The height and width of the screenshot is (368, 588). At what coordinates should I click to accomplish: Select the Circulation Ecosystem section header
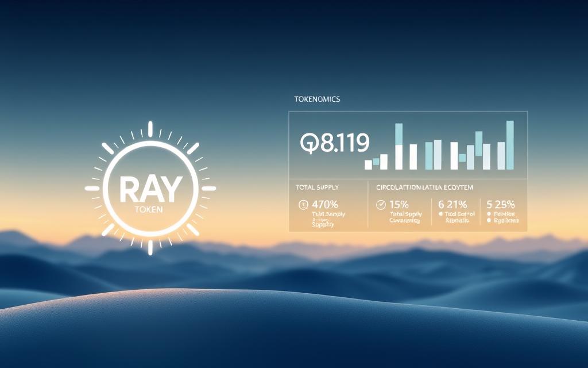[x=425, y=187]
